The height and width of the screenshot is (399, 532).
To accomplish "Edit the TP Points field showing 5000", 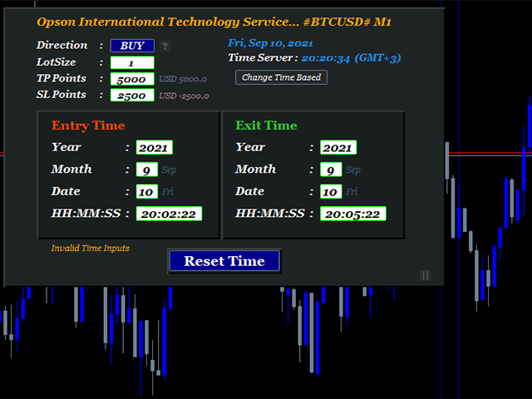I will pyautogui.click(x=132, y=79).
